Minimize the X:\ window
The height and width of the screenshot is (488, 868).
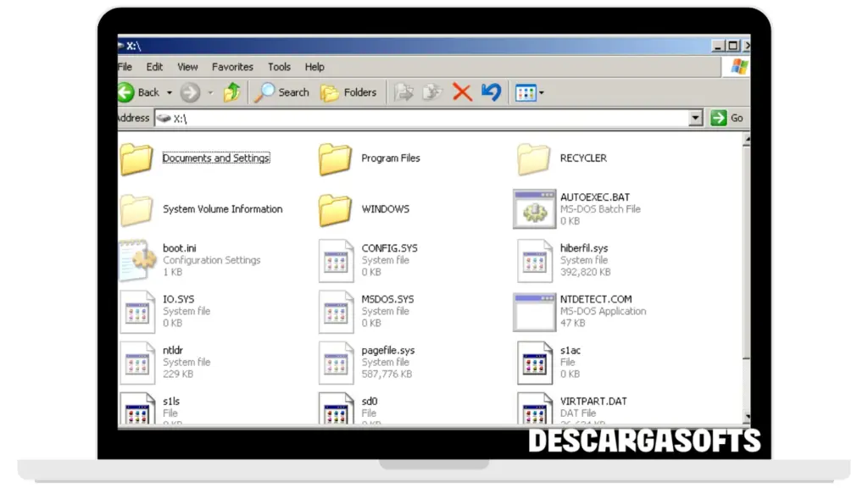click(718, 46)
